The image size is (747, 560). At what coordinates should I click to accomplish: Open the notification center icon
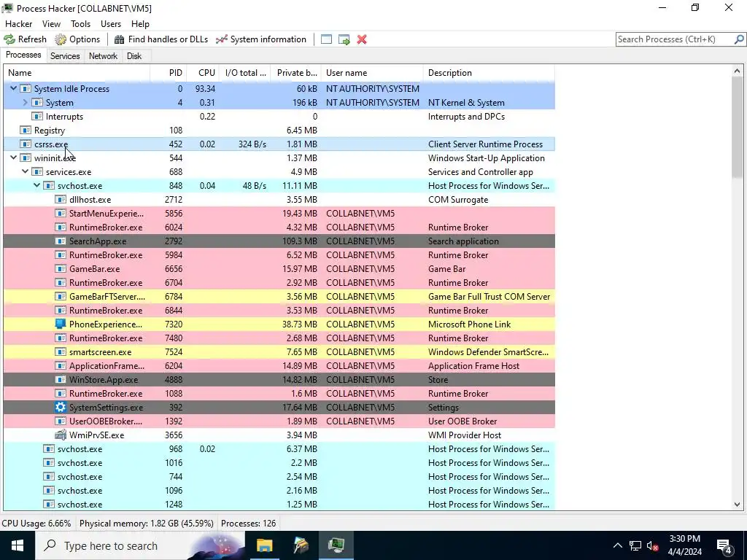coord(724,546)
